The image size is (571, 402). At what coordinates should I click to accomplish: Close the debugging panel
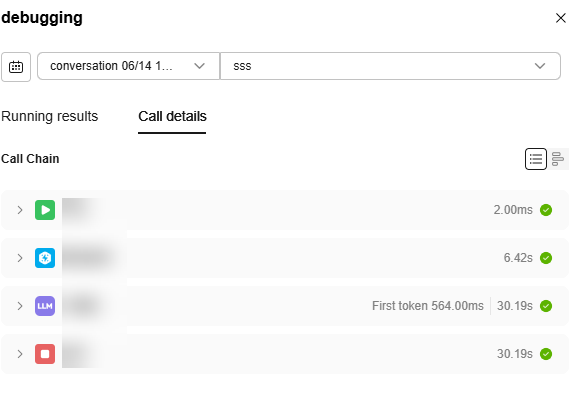[561, 18]
